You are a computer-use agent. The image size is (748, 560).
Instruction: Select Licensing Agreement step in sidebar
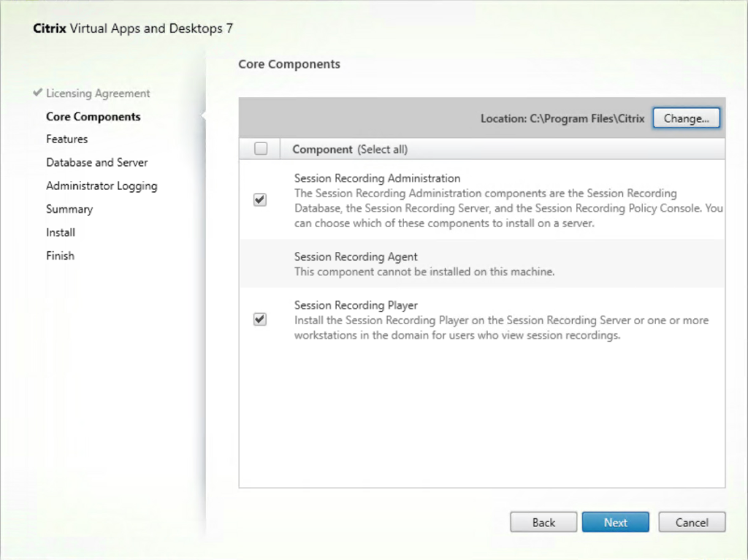coord(98,93)
